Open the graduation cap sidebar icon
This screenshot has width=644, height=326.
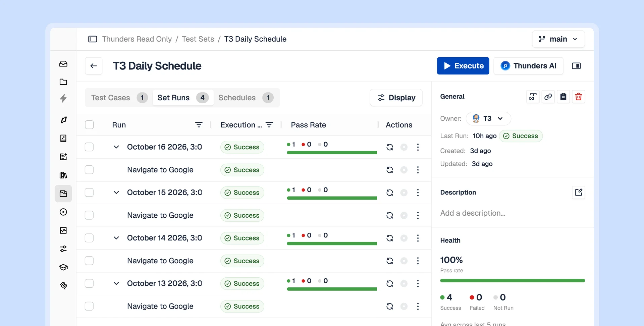tap(63, 267)
